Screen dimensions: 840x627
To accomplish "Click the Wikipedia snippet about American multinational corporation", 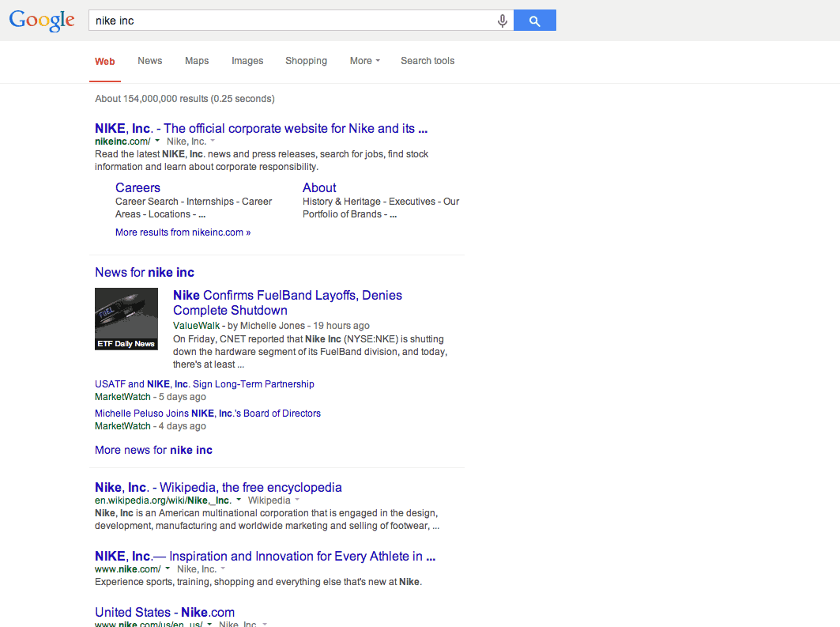I will coord(267,519).
